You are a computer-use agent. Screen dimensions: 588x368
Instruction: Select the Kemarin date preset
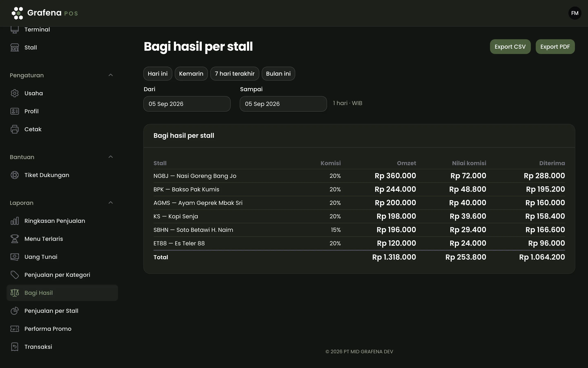[x=191, y=74]
